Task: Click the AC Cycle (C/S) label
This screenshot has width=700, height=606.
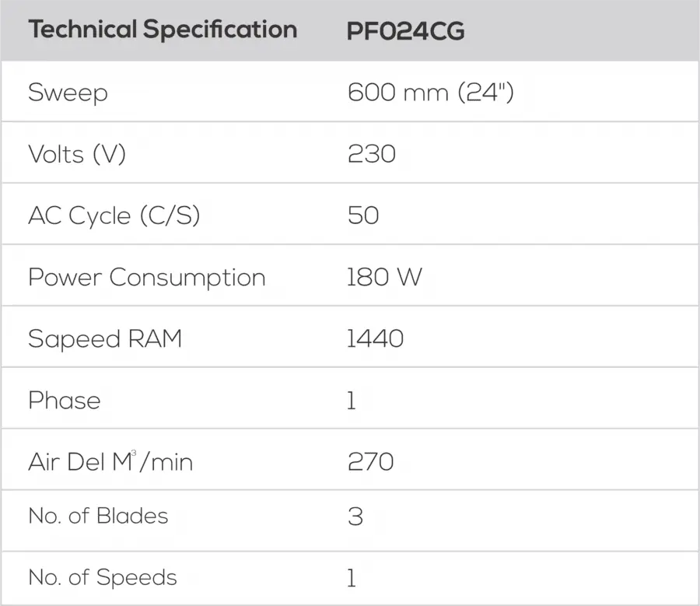Action: [x=114, y=215]
